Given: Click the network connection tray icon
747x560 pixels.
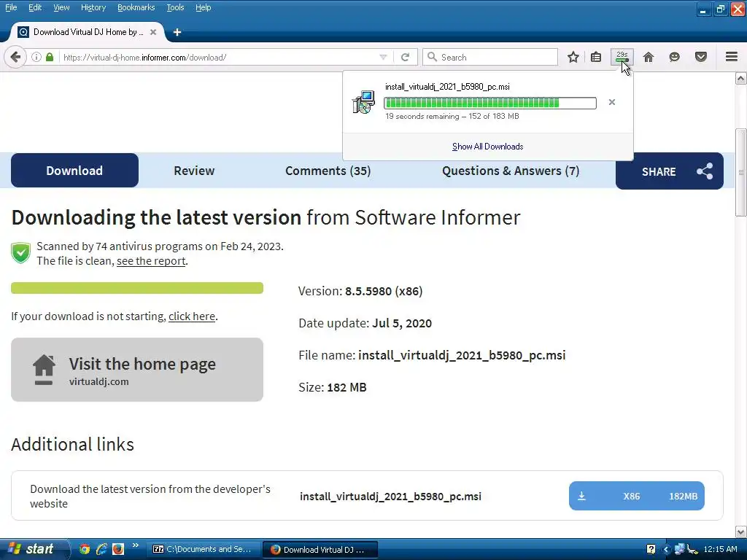Looking at the screenshot, I should pos(680,550).
